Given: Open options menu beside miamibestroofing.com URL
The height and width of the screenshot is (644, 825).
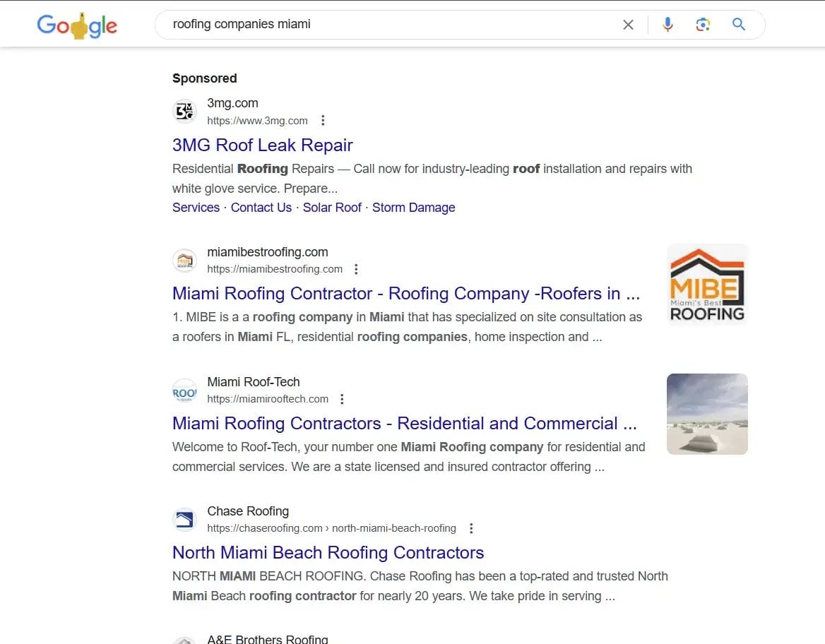Looking at the screenshot, I should (x=356, y=269).
